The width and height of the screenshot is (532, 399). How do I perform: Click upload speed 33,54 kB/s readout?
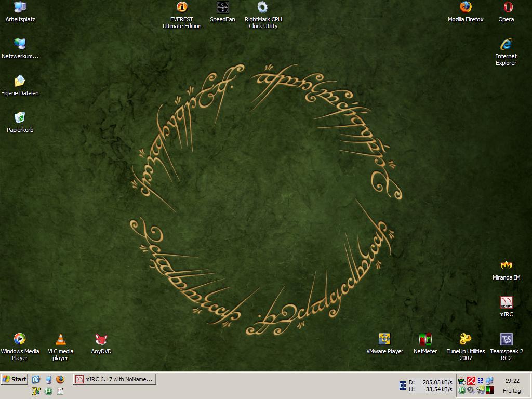[x=439, y=389]
